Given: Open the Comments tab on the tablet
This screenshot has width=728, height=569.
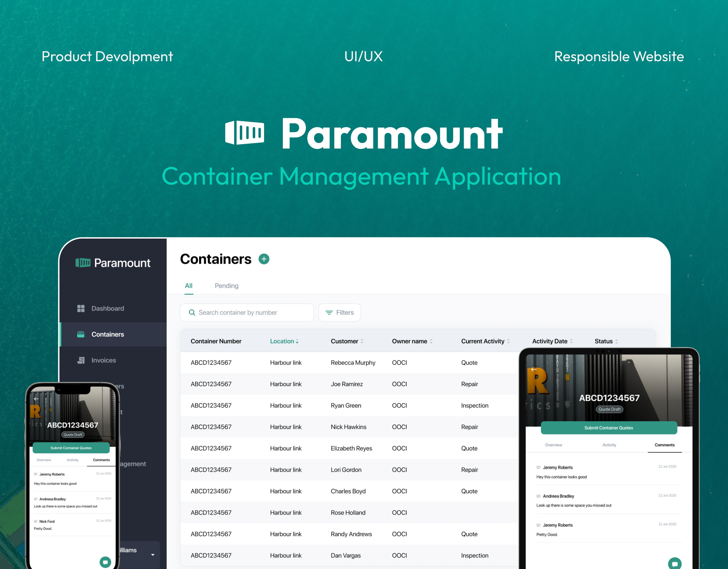Looking at the screenshot, I should [664, 445].
